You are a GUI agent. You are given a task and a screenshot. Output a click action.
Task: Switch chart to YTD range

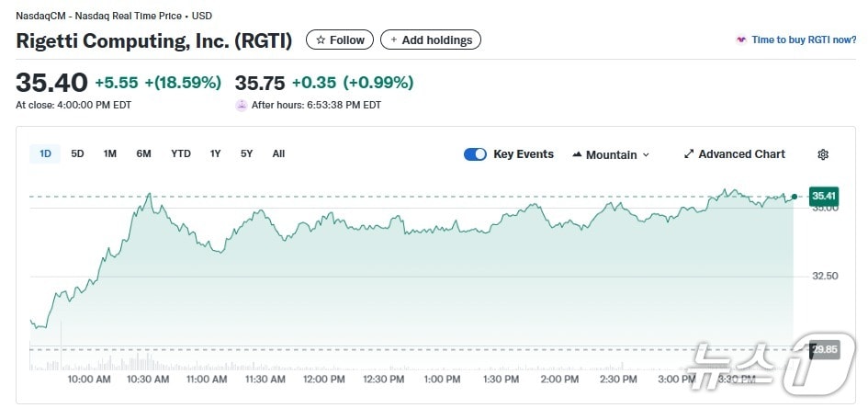click(x=181, y=153)
